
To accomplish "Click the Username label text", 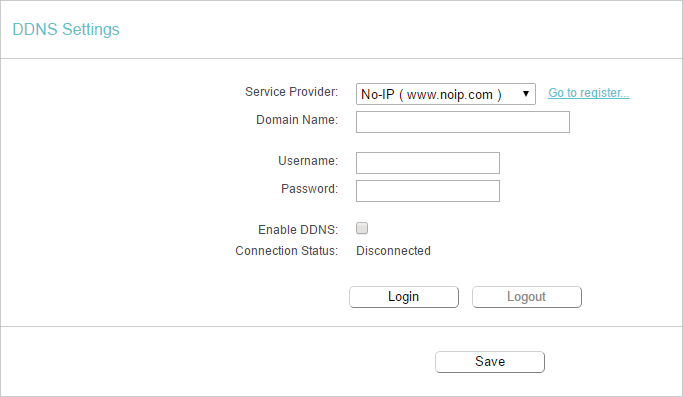I will (308, 161).
